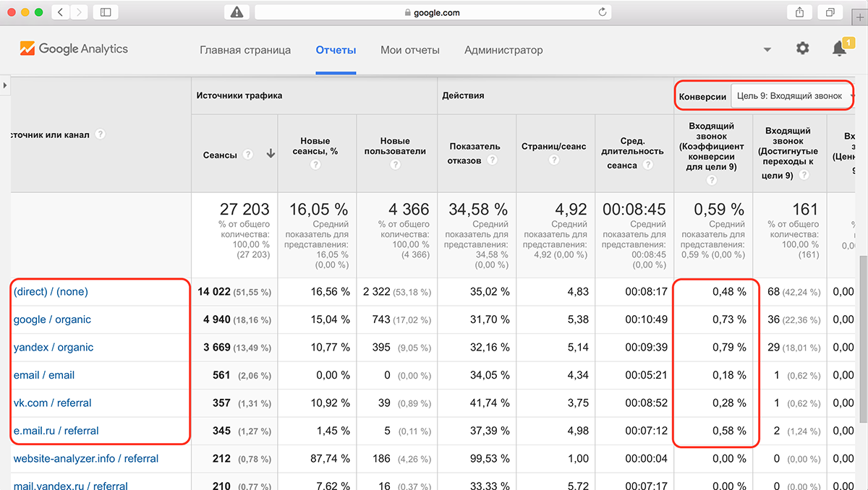Select the 4 940 sessions cell
Viewport: 868px width, 490px height.
tap(235, 319)
